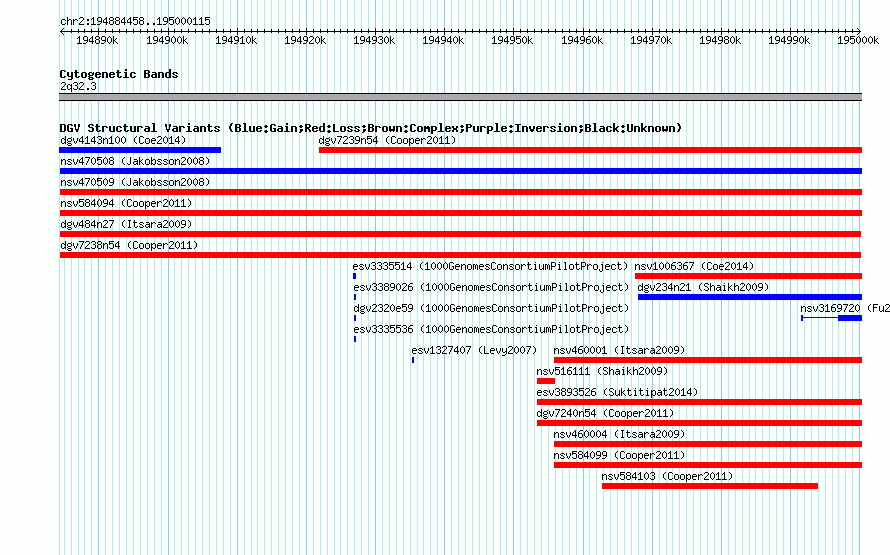Viewport: 890px width, 555px height.
Task: Click the 194900k ruler tick label
Action: [x=167, y=40]
